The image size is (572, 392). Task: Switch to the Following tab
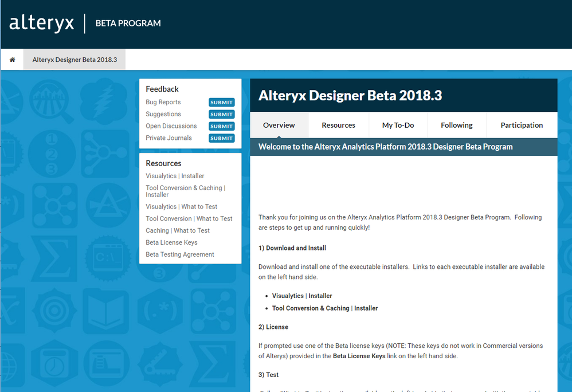pos(457,125)
